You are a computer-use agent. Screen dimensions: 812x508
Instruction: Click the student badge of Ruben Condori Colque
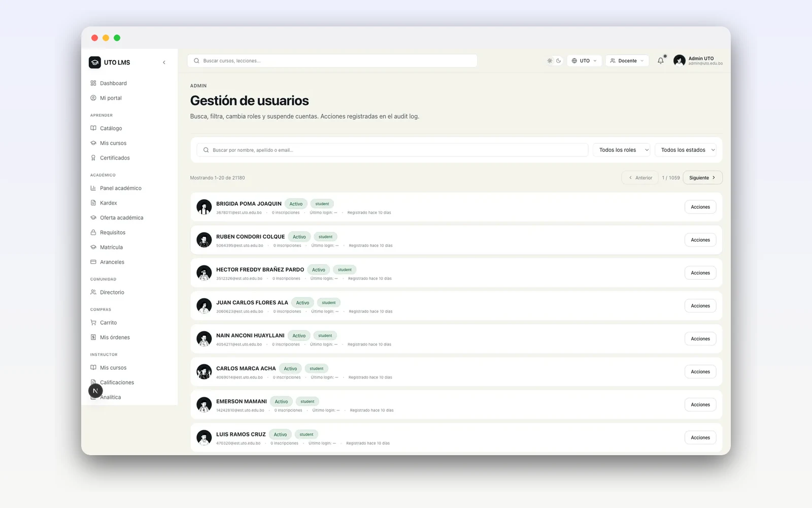pos(325,237)
